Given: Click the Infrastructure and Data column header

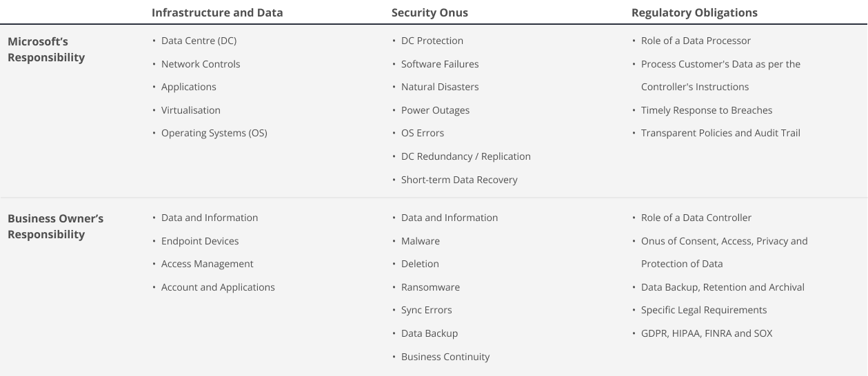Looking at the screenshot, I should pyautogui.click(x=217, y=12).
